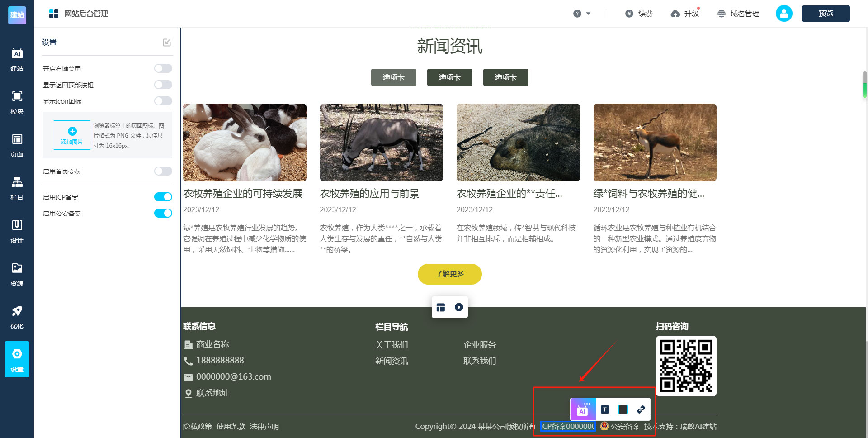This screenshot has width=868, height=438.
Task: Click the plus icon in 添加图片
Action: [x=72, y=131]
